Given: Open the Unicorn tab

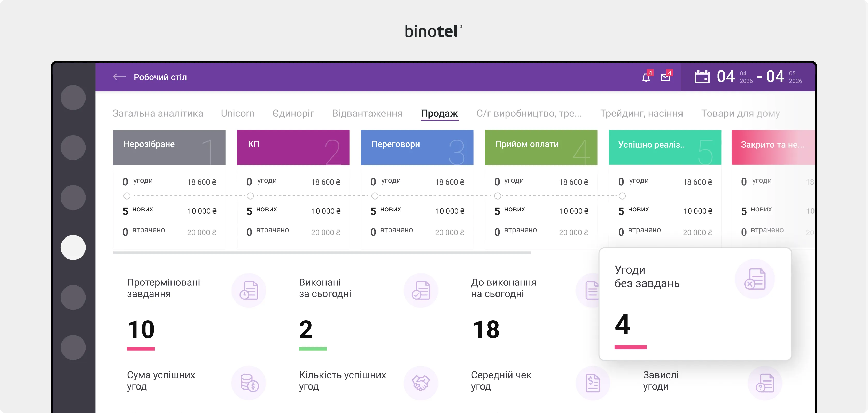Looking at the screenshot, I should click(x=238, y=113).
